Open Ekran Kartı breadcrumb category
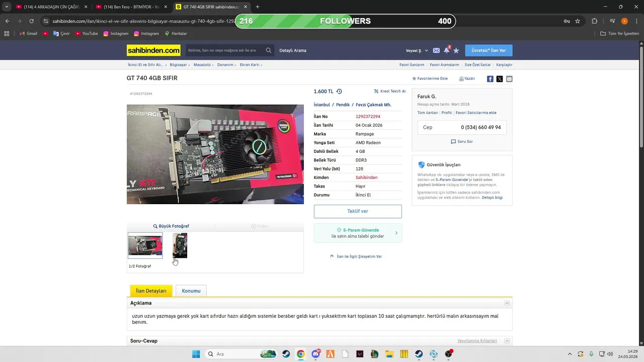This screenshot has width=644, height=362. coord(250,65)
